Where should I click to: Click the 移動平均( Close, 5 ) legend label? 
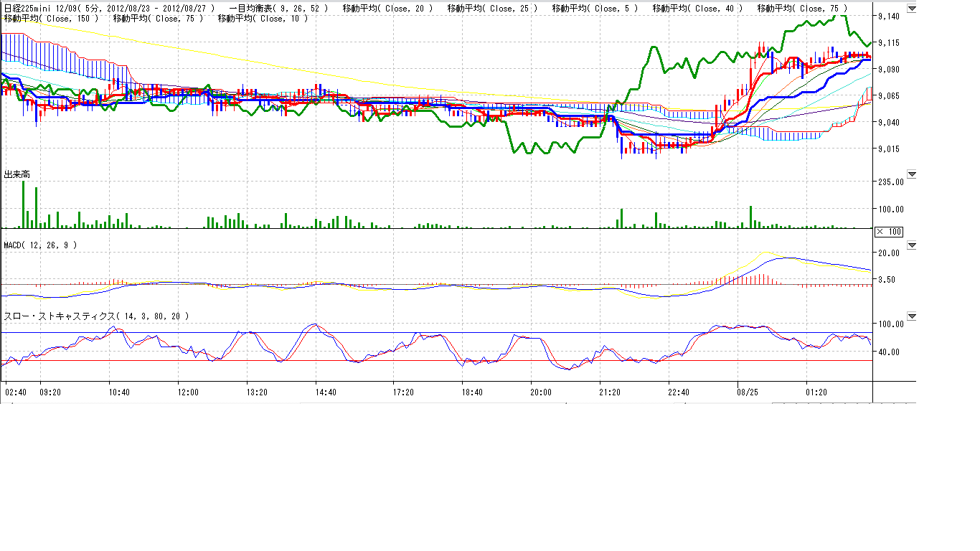click(595, 9)
